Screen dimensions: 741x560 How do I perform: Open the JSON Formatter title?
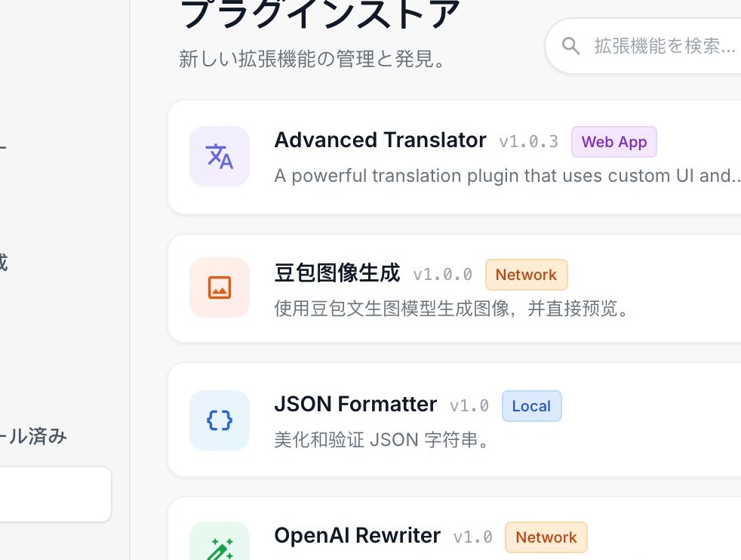tap(355, 404)
